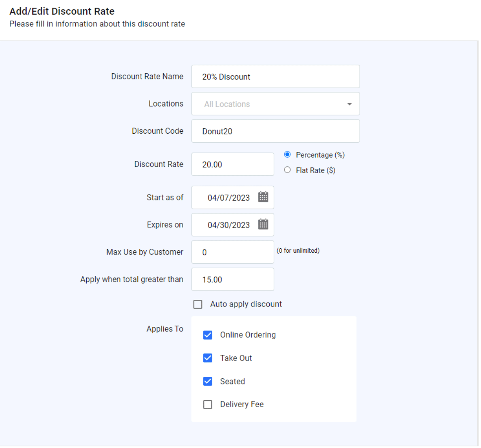Click the Start as of label
The width and height of the screenshot is (481, 448).
pos(165,197)
